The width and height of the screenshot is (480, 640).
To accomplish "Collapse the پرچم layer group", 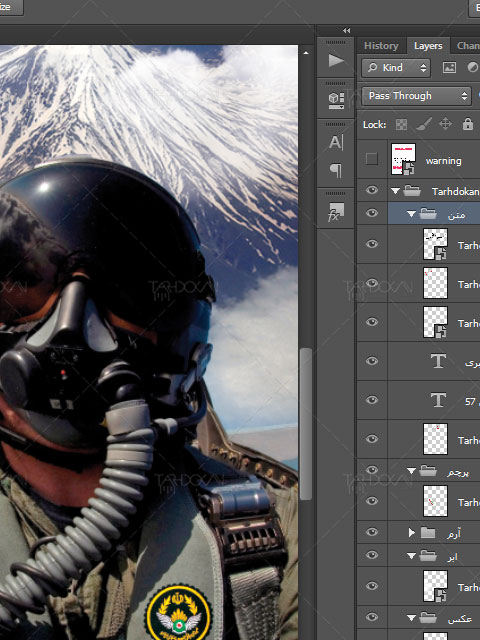I will [x=411, y=471].
